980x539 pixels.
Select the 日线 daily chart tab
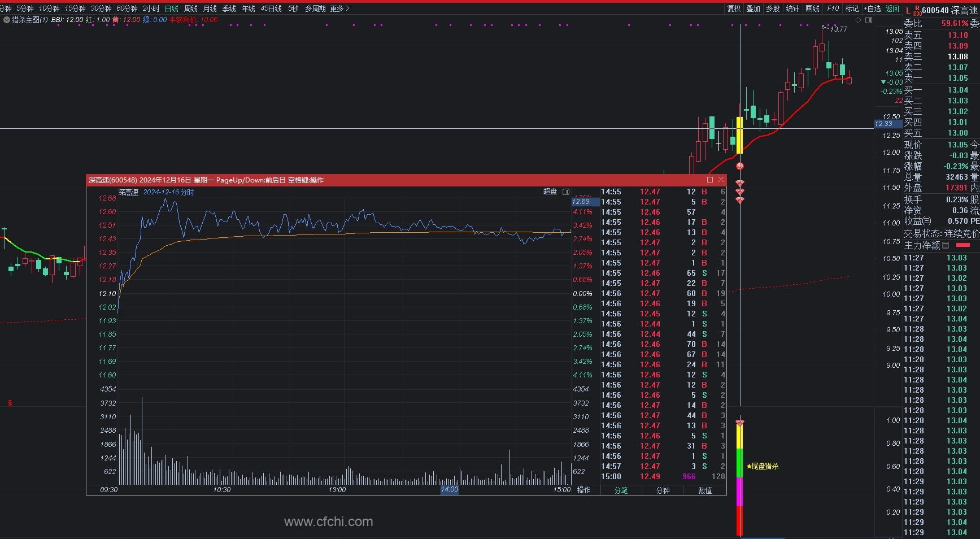click(x=172, y=8)
